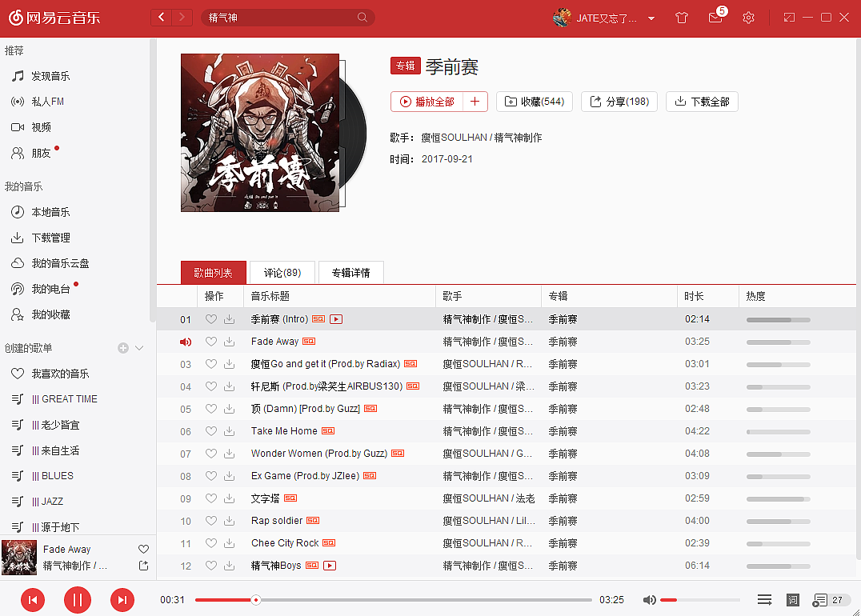
Task: Click the MV icon next to 季前赛 (Intro)
Action: pyautogui.click(x=336, y=318)
